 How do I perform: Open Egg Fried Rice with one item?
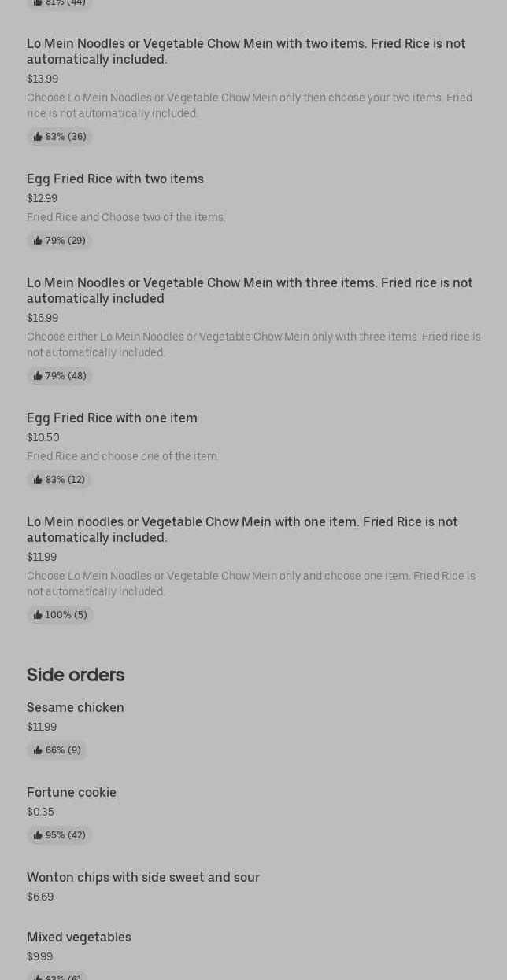click(112, 418)
